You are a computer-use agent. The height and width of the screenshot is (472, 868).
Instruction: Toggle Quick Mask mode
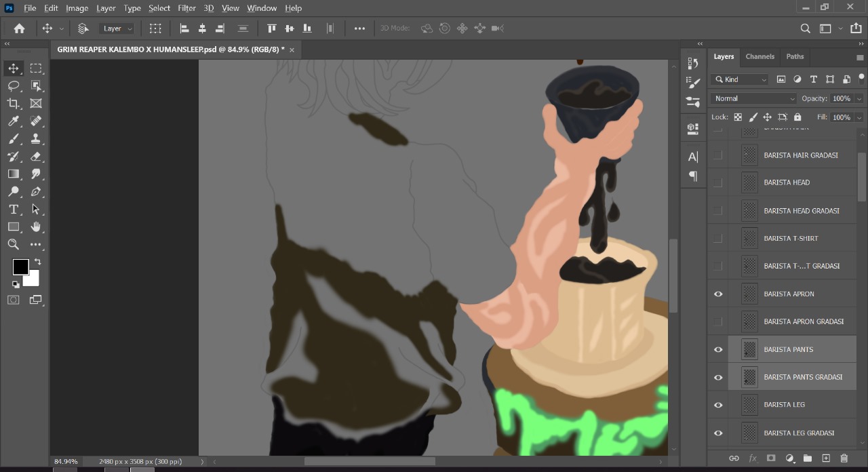tap(14, 300)
